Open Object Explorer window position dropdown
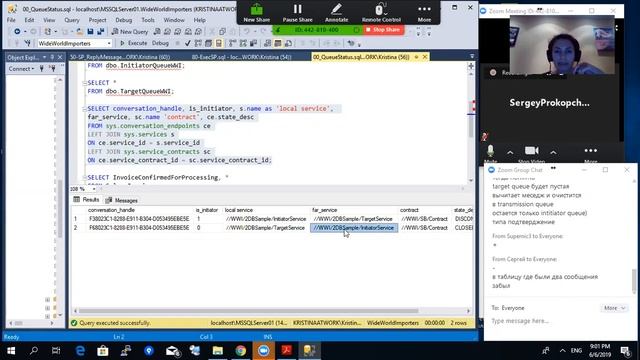 pyautogui.click(x=44, y=57)
